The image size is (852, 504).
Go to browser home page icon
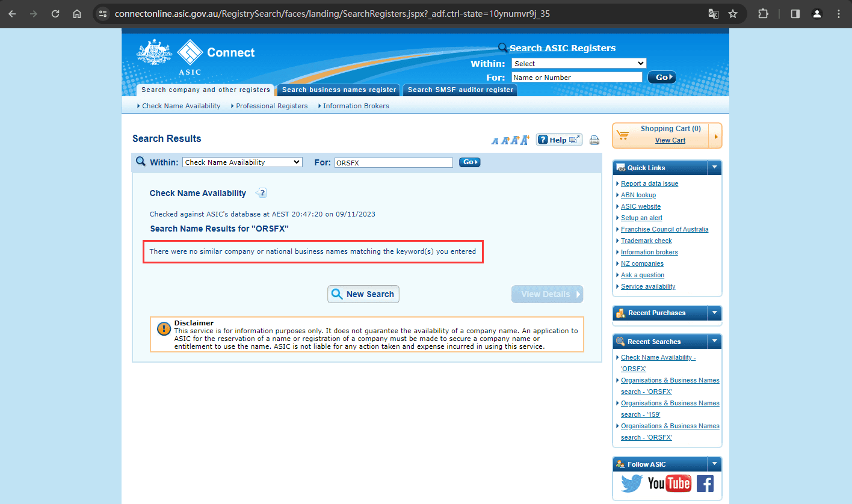[x=77, y=13]
